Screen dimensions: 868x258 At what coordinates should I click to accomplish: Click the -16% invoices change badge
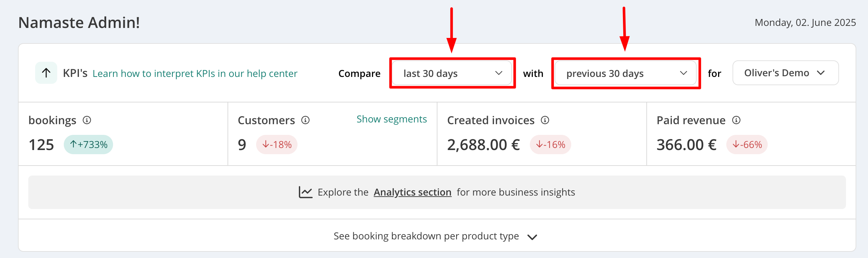tap(551, 145)
